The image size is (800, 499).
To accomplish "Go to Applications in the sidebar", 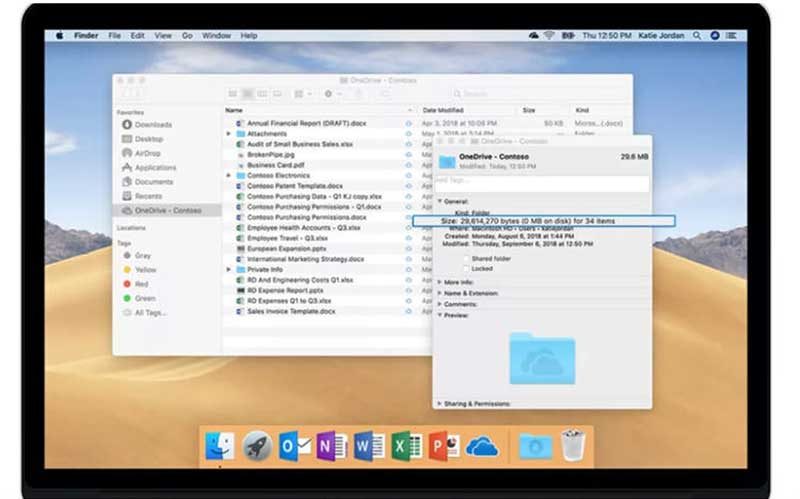I will [x=149, y=167].
